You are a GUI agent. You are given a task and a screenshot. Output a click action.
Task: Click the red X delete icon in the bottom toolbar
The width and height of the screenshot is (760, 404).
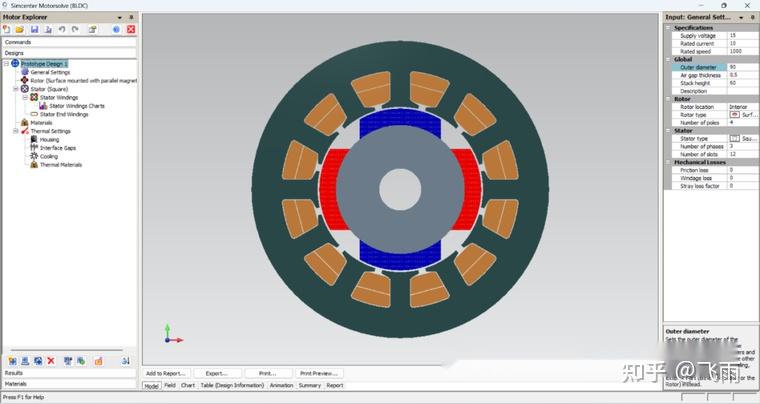coord(51,360)
